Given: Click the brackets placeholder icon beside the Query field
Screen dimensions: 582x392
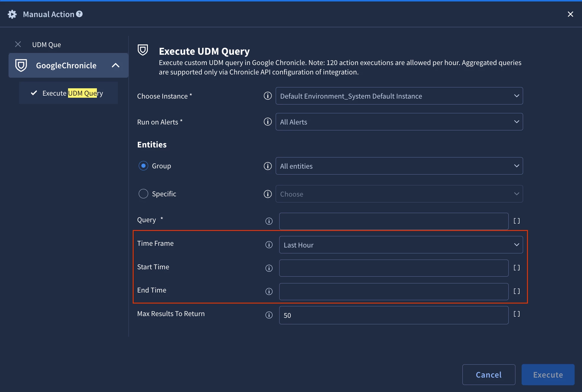Looking at the screenshot, I should [517, 221].
